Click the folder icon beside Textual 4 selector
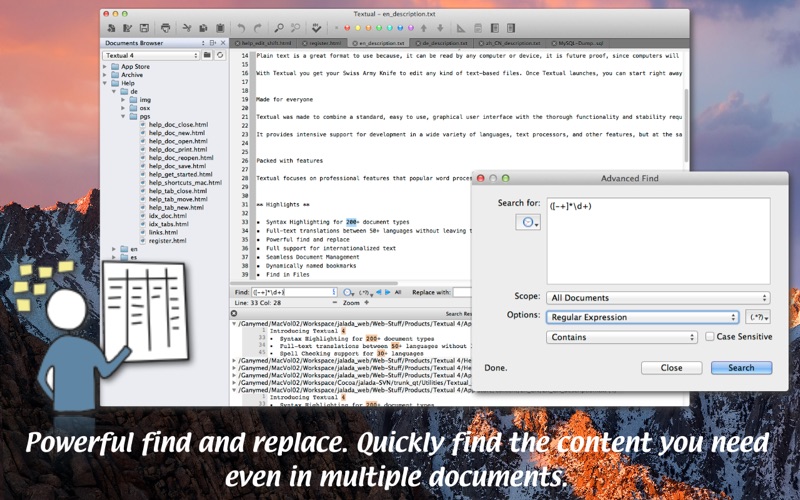 tap(207, 55)
